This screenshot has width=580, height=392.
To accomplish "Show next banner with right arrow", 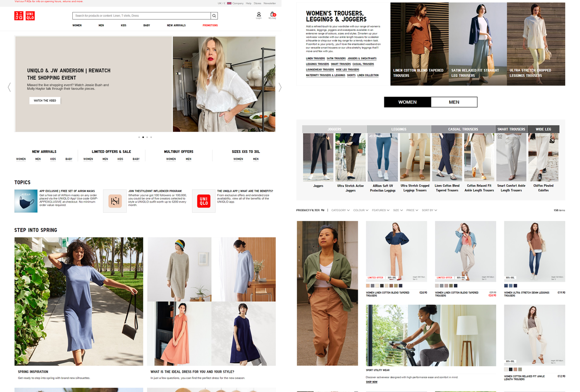I will click(280, 87).
